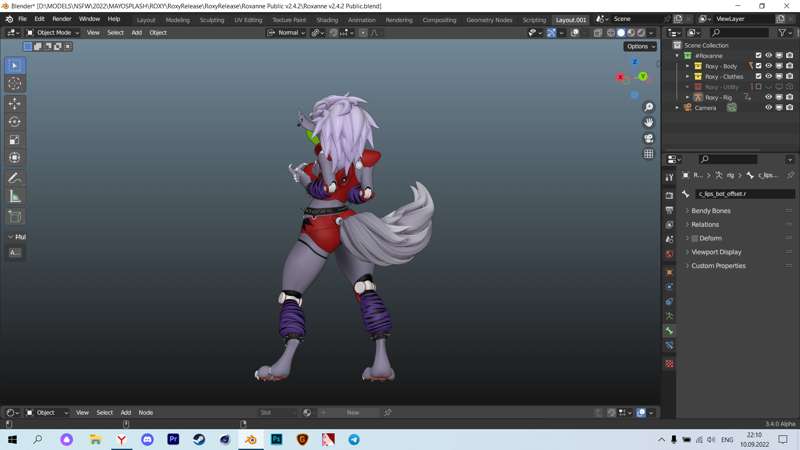Toggle the camera view icon
Image resolution: width=800 pixels, height=450 pixels.
[x=648, y=138]
